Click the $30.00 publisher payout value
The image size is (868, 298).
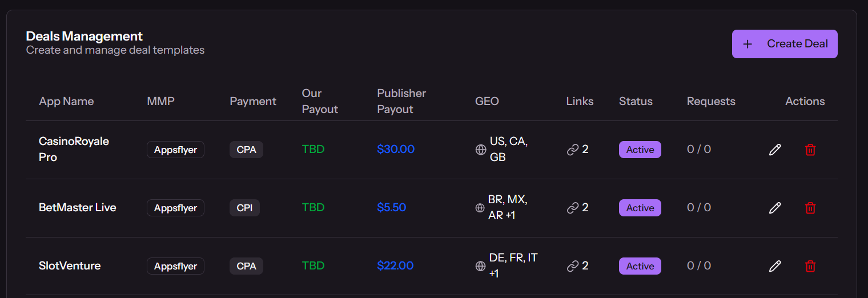coord(396,150)
